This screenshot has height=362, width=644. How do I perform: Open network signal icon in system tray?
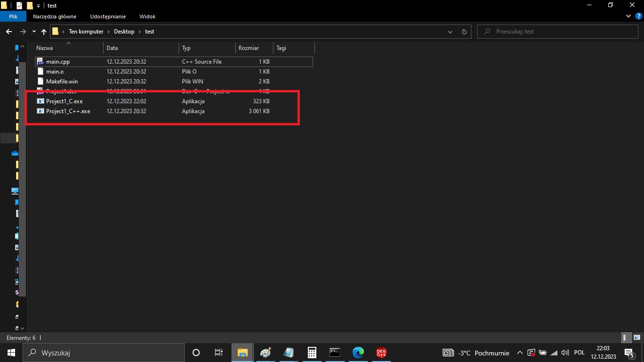coord(554,353)
